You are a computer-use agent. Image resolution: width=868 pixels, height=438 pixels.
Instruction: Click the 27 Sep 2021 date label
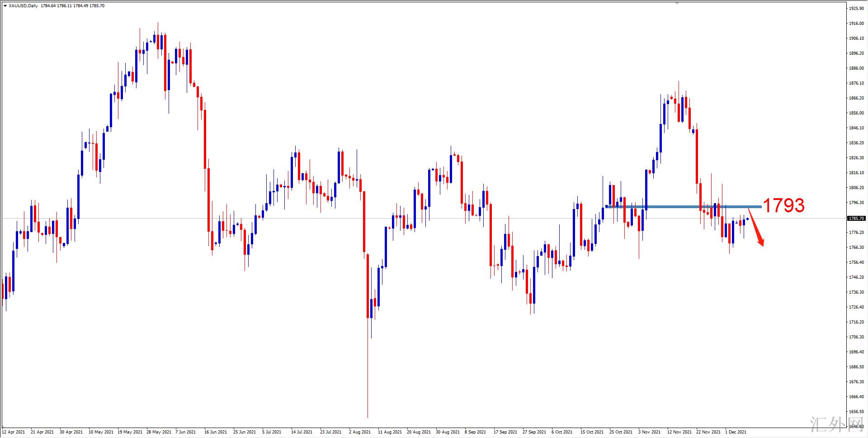(534, 432)
